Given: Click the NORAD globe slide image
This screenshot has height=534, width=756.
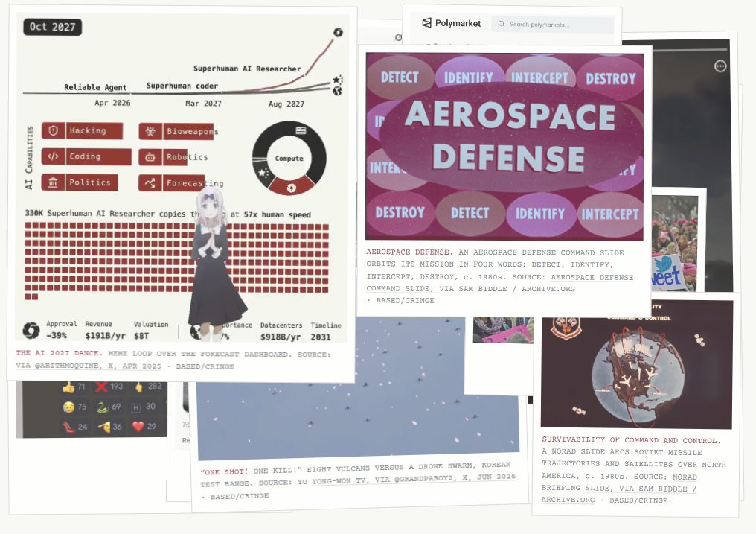Looking at the screenshot, I should click(x=636, y=364).
